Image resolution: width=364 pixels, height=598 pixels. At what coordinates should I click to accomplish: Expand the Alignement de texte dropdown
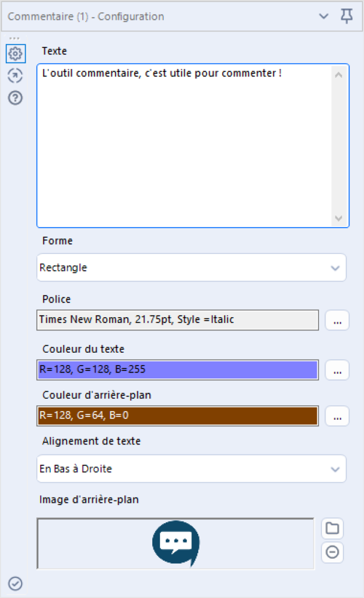[191, 469]
